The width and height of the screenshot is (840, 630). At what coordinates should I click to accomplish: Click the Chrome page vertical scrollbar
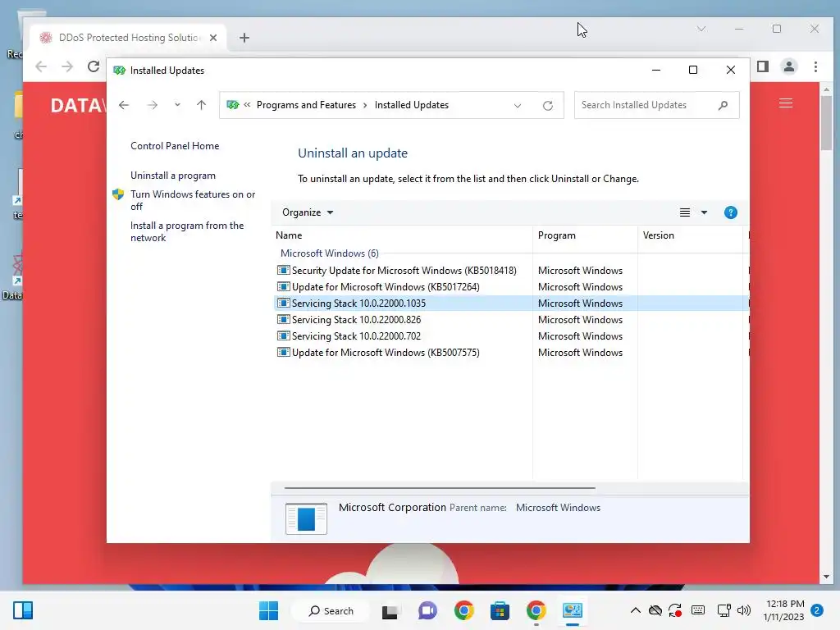(x=826, y=123)
